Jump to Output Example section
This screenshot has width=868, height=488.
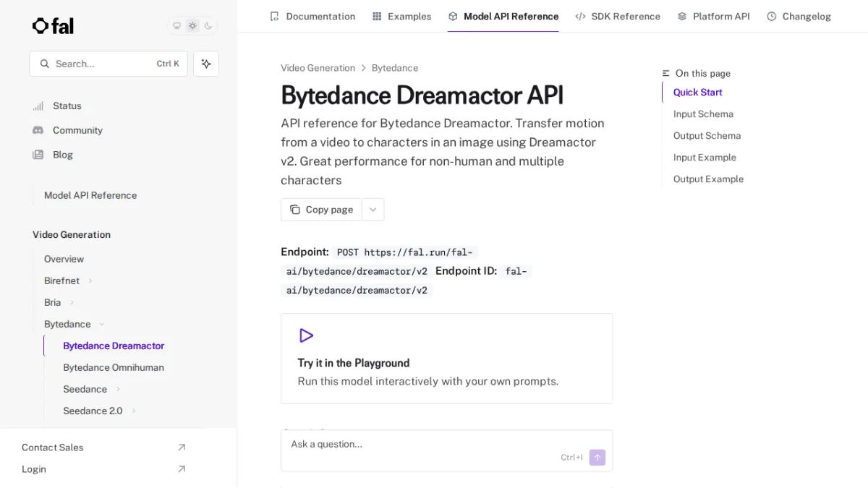pos(708,179)
